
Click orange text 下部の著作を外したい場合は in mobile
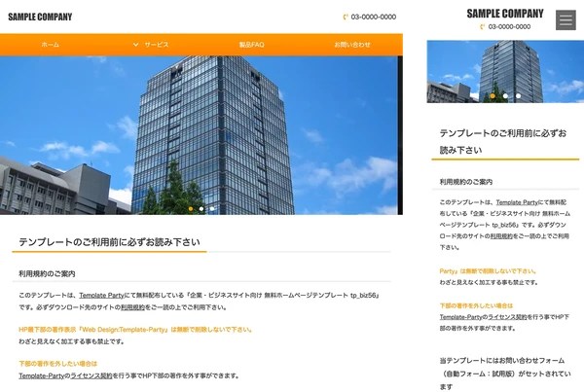click(476, 305)
